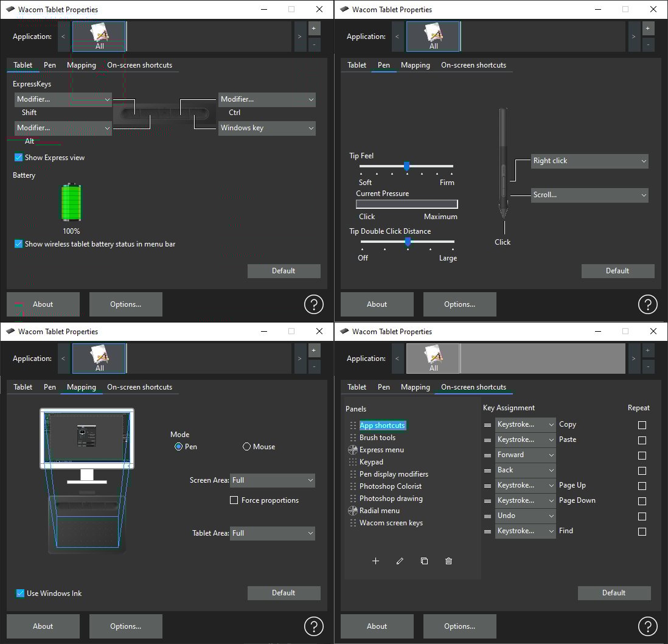Click the Express menu radial icon in Panels

point(353,450)
